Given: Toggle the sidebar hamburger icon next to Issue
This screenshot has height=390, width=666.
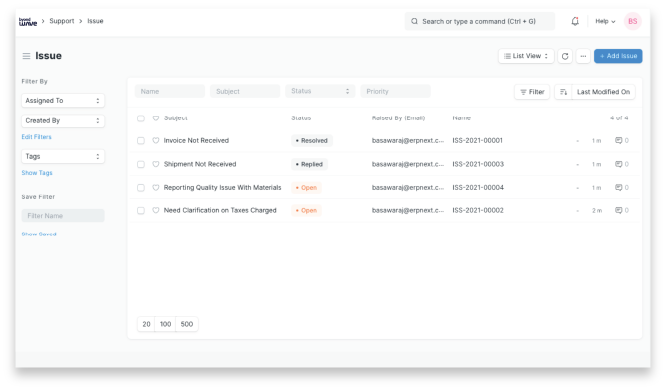Looking at the screenshot, I should tap(26, 56).
